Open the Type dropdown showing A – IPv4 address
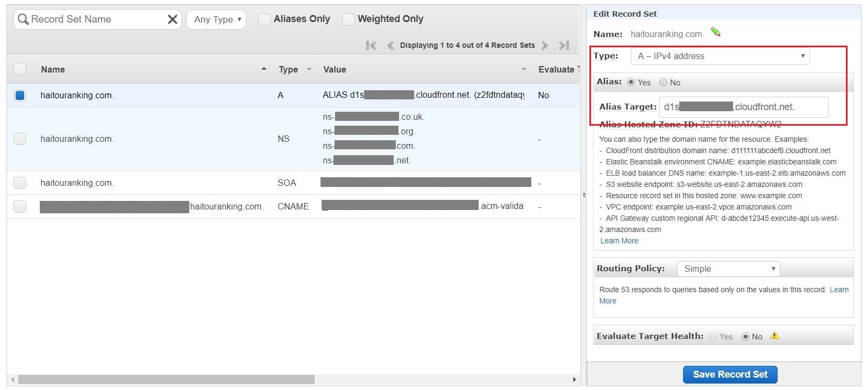The image size is (868, 390). (x=720, y=56)
